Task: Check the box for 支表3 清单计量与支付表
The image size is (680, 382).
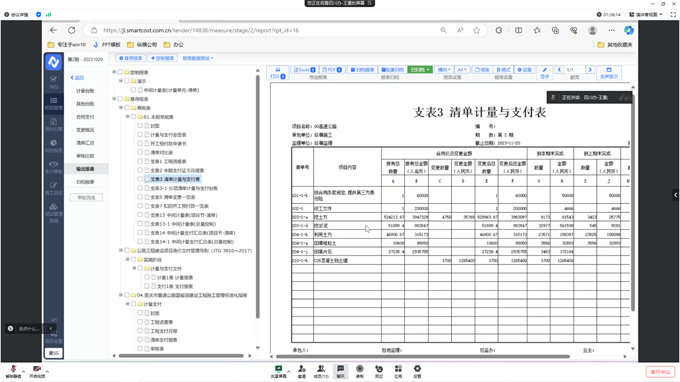Action: 140,179
